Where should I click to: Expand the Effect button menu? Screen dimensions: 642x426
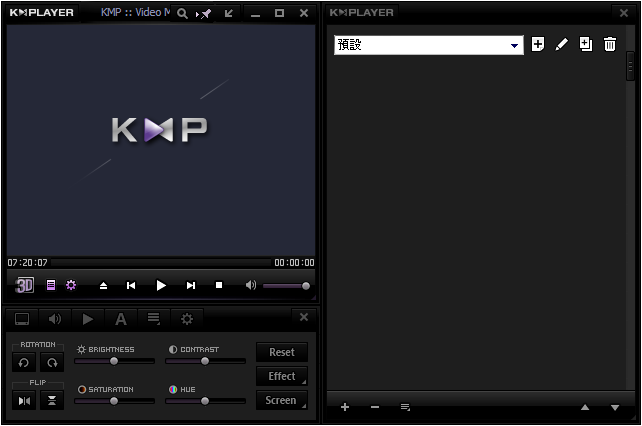282,376
